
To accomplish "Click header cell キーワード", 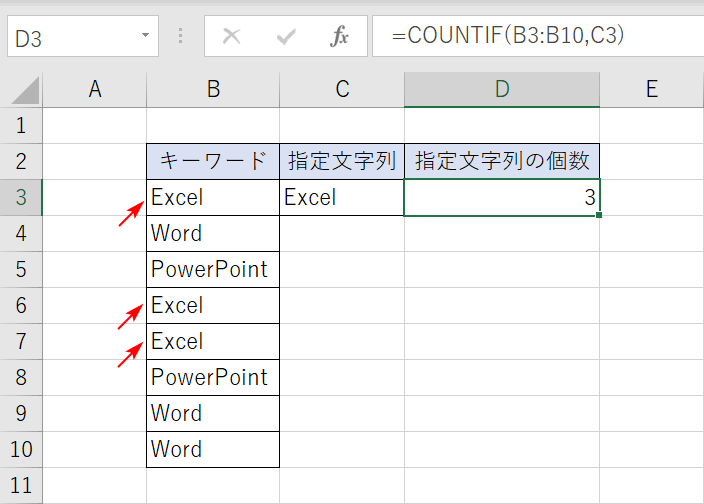I will 213,162.
